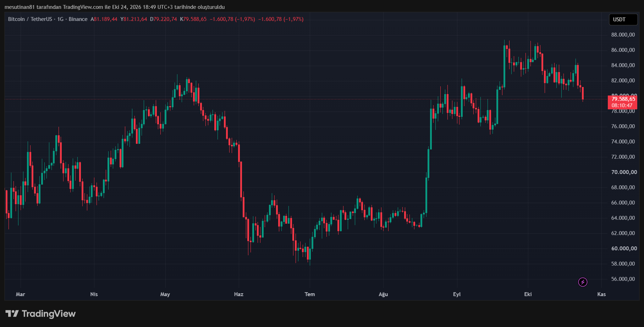Click the 64.000,00 price axis label
The image size is (644, 327).
(x=623, y=218)
